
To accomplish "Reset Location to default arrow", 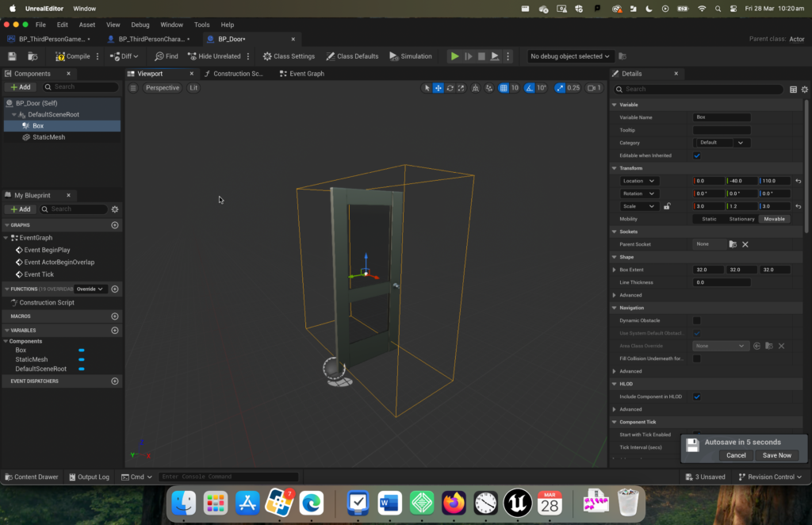I will [x=798, y=181].
